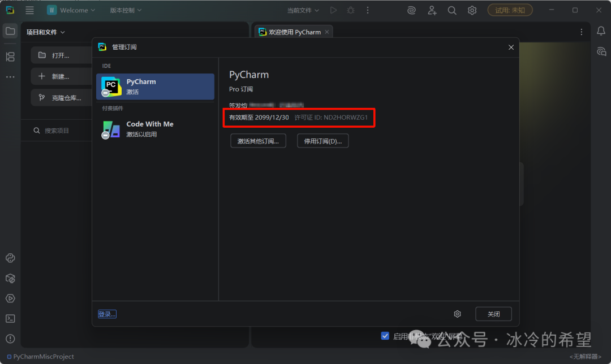Click the Run play icon

(333, 11)
